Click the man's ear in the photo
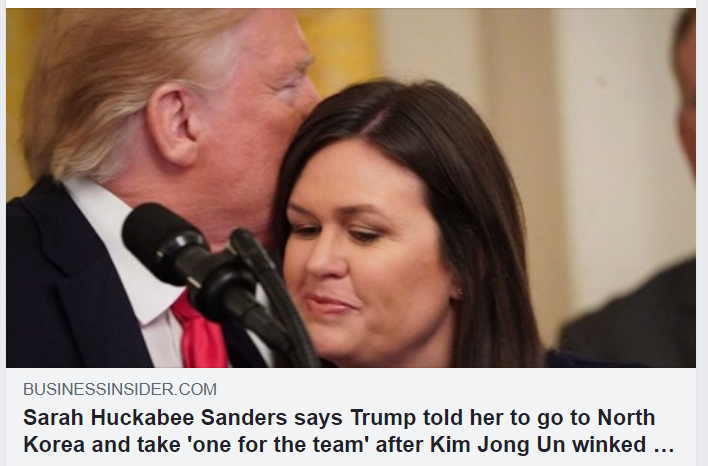Viewport: 708px width, 466px height. coord(171,124)
